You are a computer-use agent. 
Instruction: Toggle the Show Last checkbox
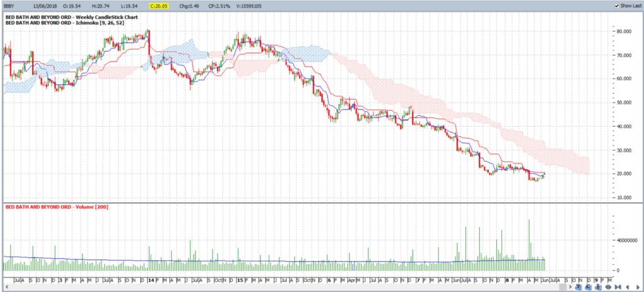[x=616, y=6]
